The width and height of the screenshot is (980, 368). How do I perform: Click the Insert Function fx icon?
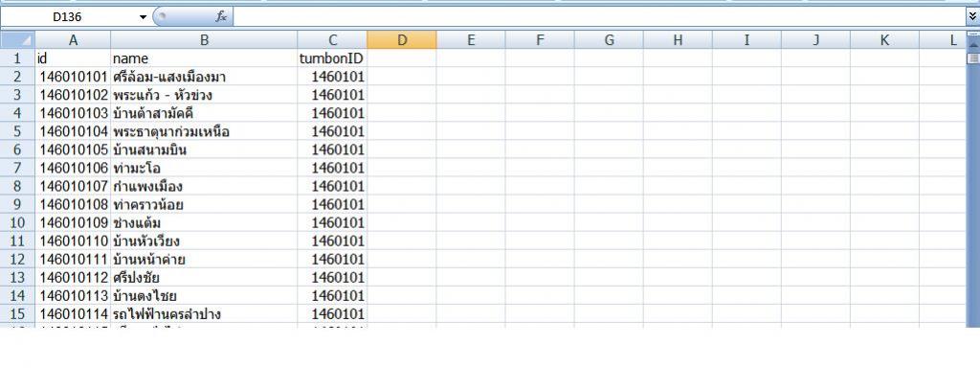click(x=221, y=17)
